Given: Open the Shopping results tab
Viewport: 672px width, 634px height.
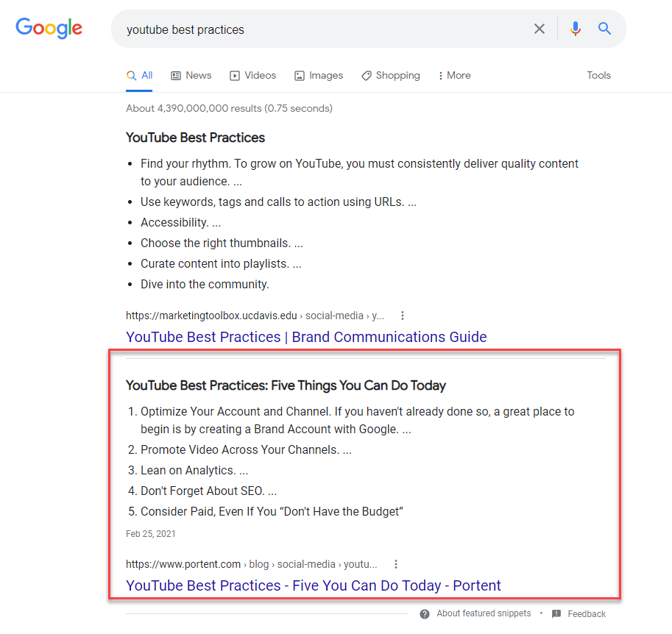Looking at the screenshot, I should [391, 75].
